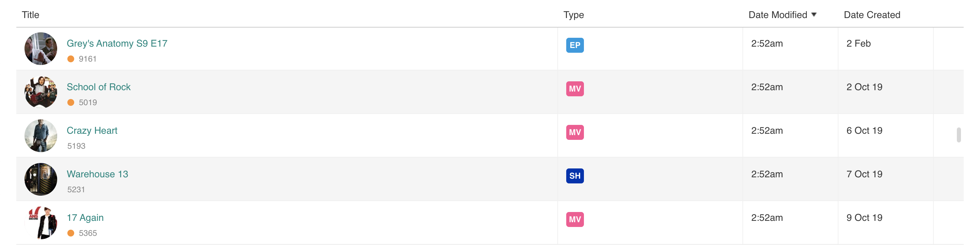
Task: Open the Warehouse 13 title link
Action: point(97,174)
